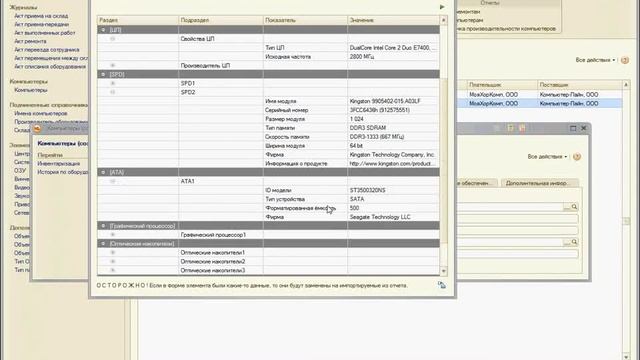
Task: Open Все действия in Компьютеры window
Action: (547, 157)
